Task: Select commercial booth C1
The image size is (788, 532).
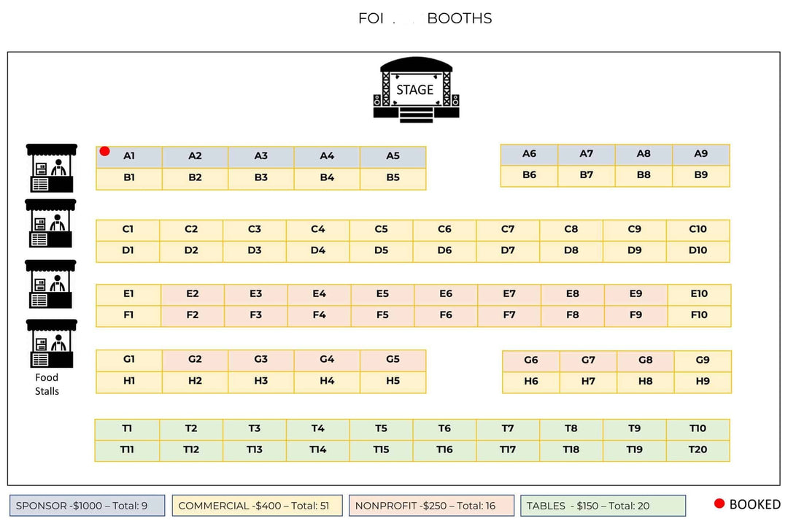Action: (x=128, y=231)
